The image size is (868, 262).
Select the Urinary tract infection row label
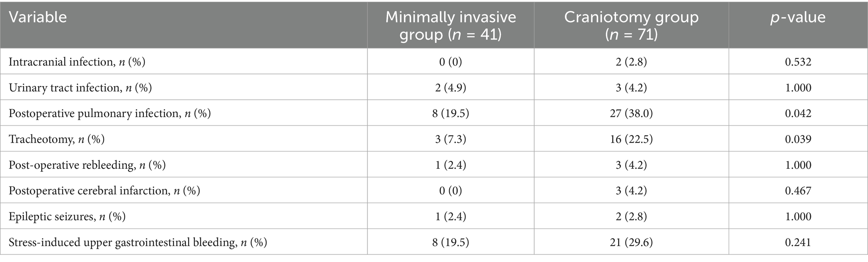click(x=80, y=88)
